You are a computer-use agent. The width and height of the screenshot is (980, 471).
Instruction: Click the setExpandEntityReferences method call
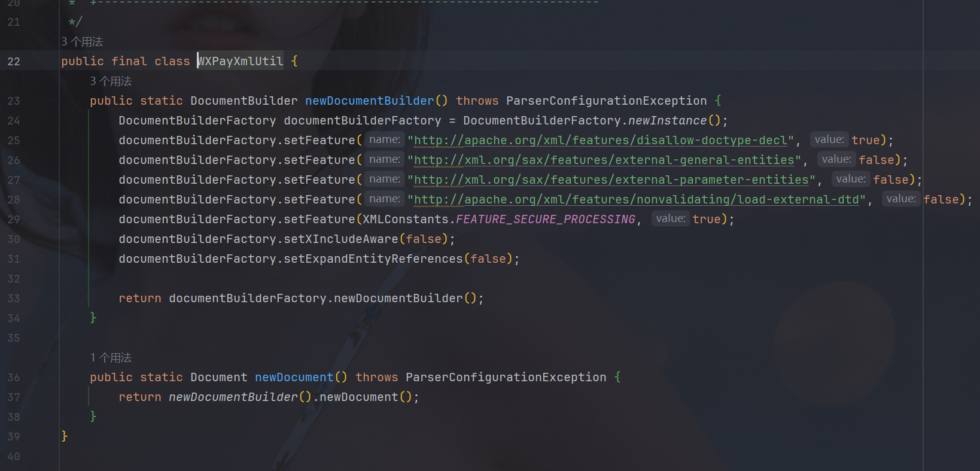pyautogui.click(x=373, y=259)
